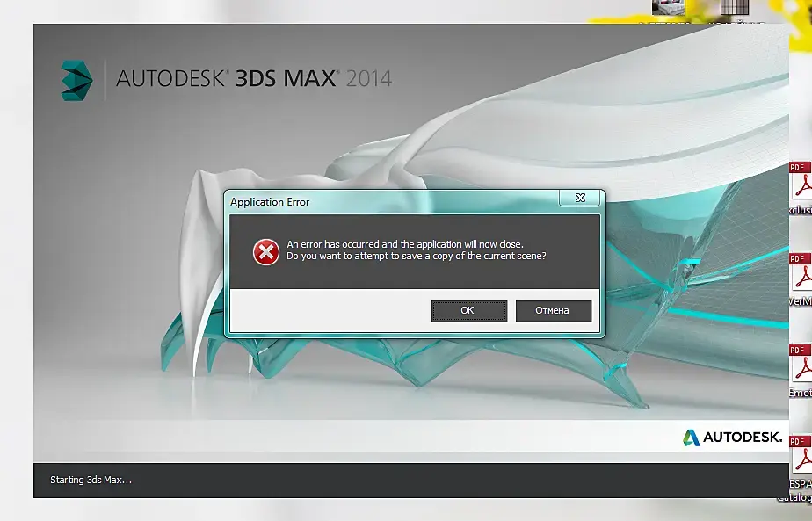This screenshot has width=812, height=521.
Task: Click the "Do you want to attempt to save" line
Action: pos(417,256)
